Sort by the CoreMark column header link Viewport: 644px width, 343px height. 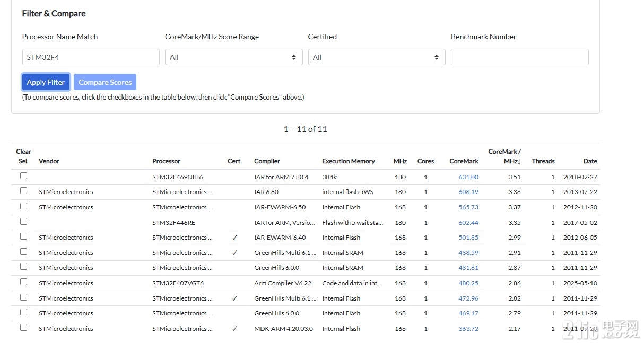click(464, 161)
